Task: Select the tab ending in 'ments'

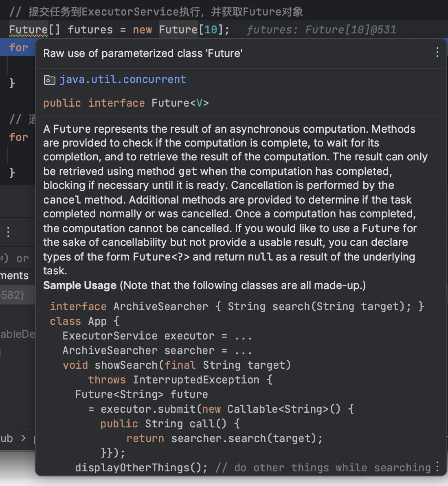Action: [x=15, y=276]
